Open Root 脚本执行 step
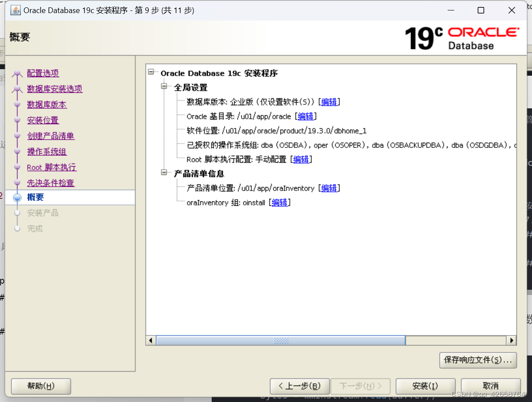Viewport: 532px width, 402px height. click(x=52, y=167)
